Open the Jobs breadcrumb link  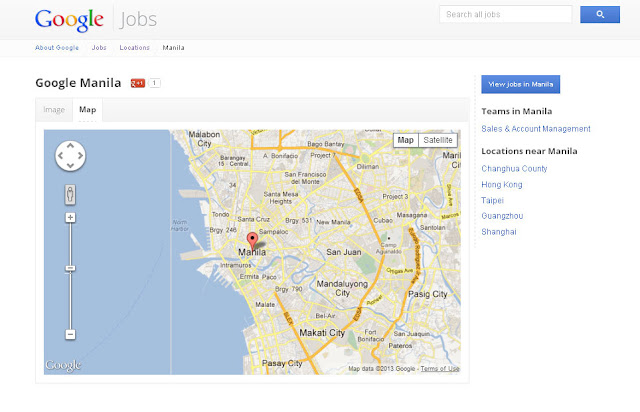click(99, 47)
